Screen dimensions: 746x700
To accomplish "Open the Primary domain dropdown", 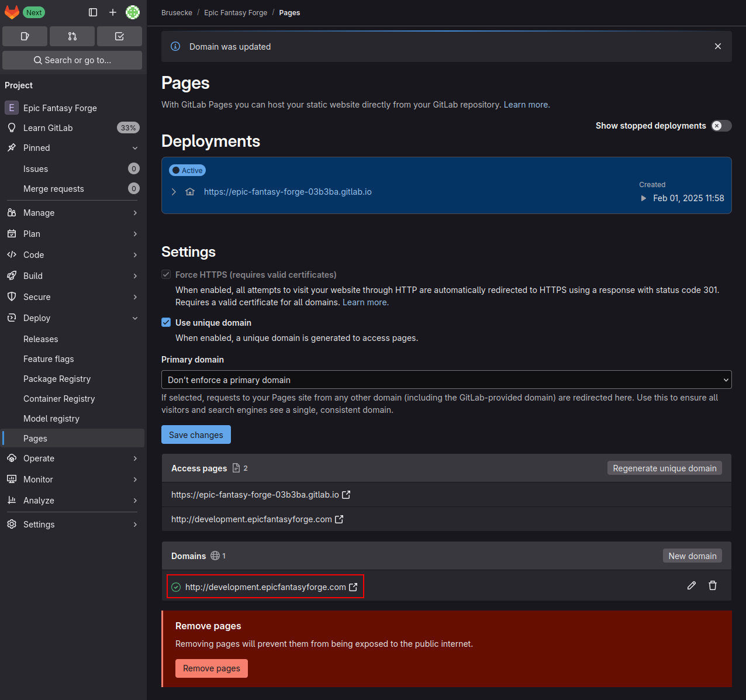I will pyautogui.click(x=447, y=380).
